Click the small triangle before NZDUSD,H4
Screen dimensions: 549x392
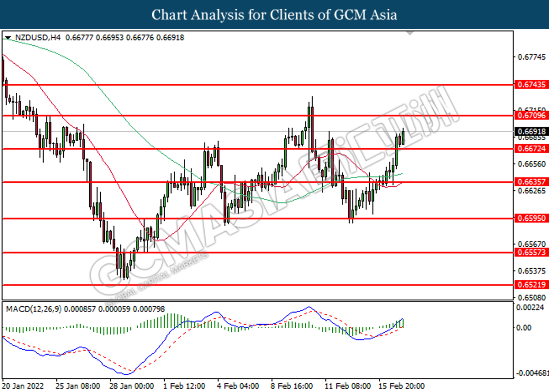pyautogui.click(x=8, y=38)
